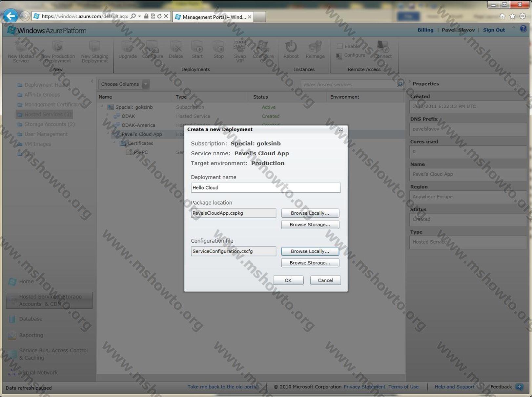
Task: Close the Create a new Deployment dialog
Action: (341, 129)
